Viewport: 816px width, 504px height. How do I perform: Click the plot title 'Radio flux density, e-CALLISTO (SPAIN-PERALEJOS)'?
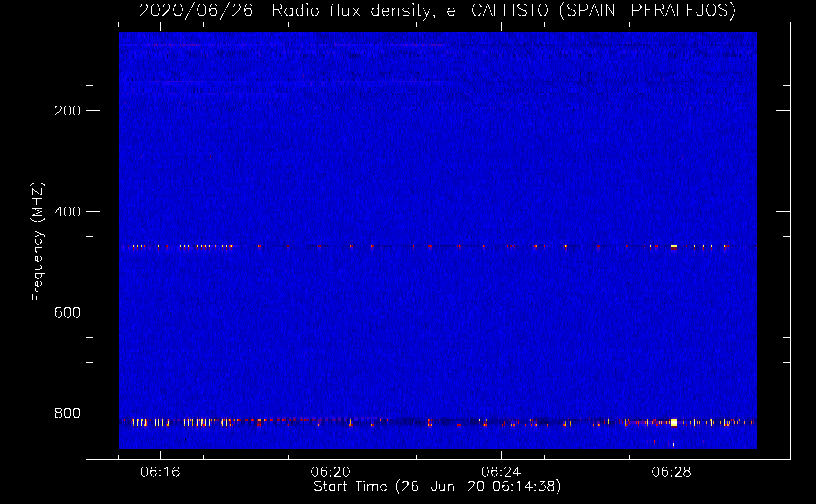pyautogui.click(x=504, y=10)
